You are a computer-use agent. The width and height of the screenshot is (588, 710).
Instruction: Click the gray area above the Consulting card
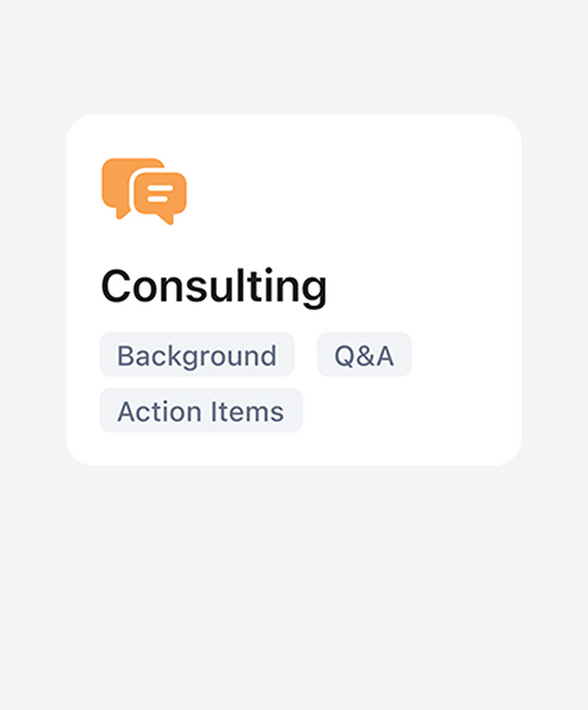tap(294, 59)
